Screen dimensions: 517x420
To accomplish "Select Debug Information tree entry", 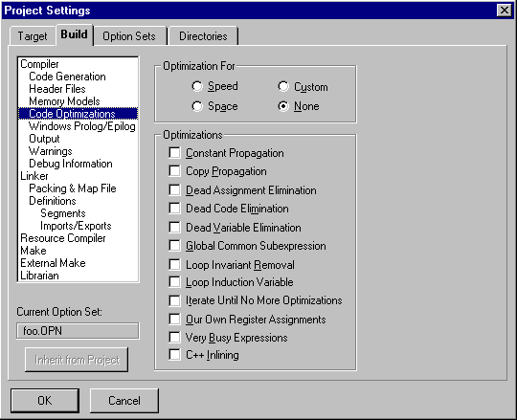I will pos(71,164).
